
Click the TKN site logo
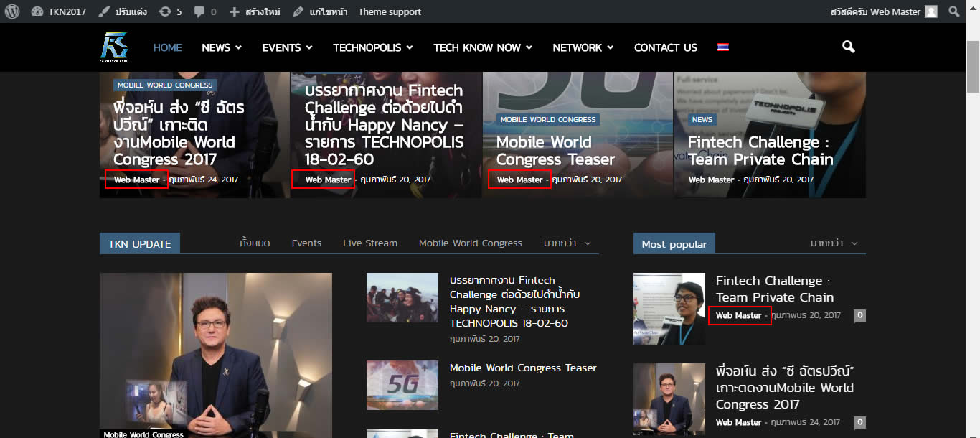[x=114, y=47]
